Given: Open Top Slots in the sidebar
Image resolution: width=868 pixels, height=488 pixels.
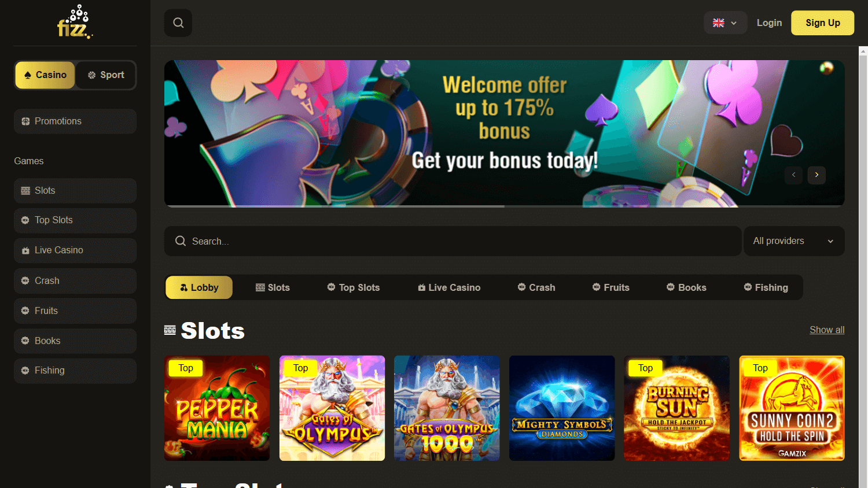Looking at the screenshot, I should [75, 220].
